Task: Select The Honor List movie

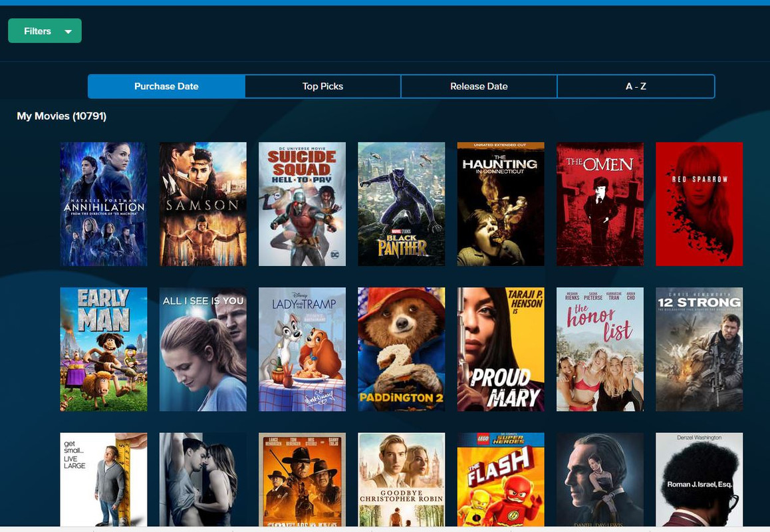Action: (600, 349)
